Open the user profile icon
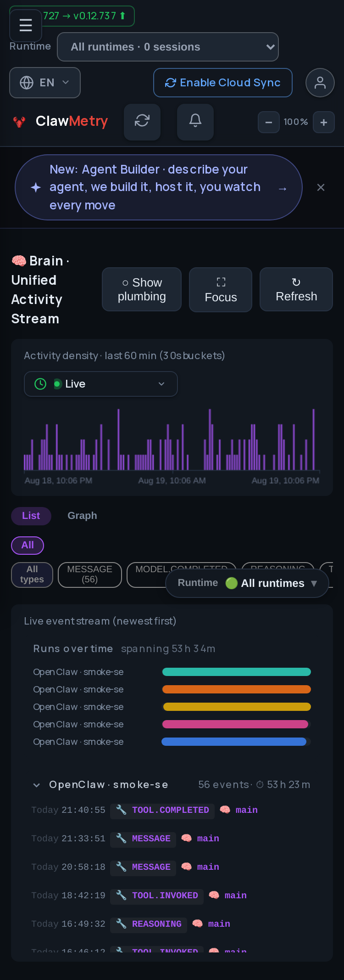The width and height of the screenshot is (344, 980). pyautogui.click(x=320, y=83)
